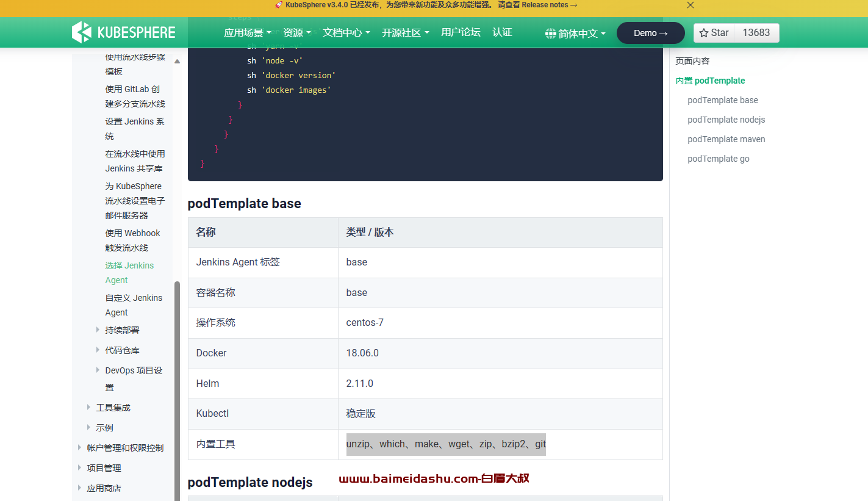Click 'docker version' code line
The height and width of the screenshot is (501, 868).
[292, 75]
